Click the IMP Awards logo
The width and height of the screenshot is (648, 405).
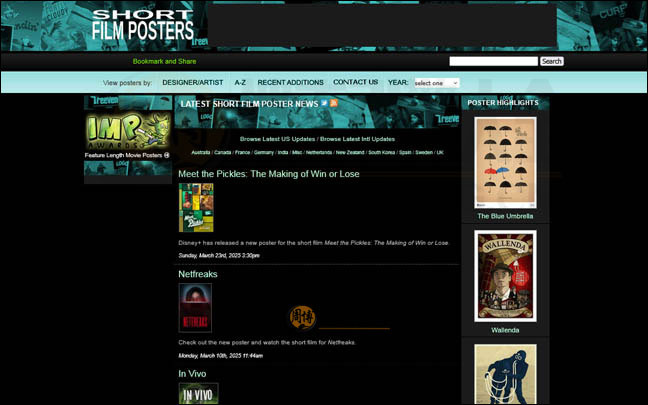pyautogui.click(x=128, y=131)
